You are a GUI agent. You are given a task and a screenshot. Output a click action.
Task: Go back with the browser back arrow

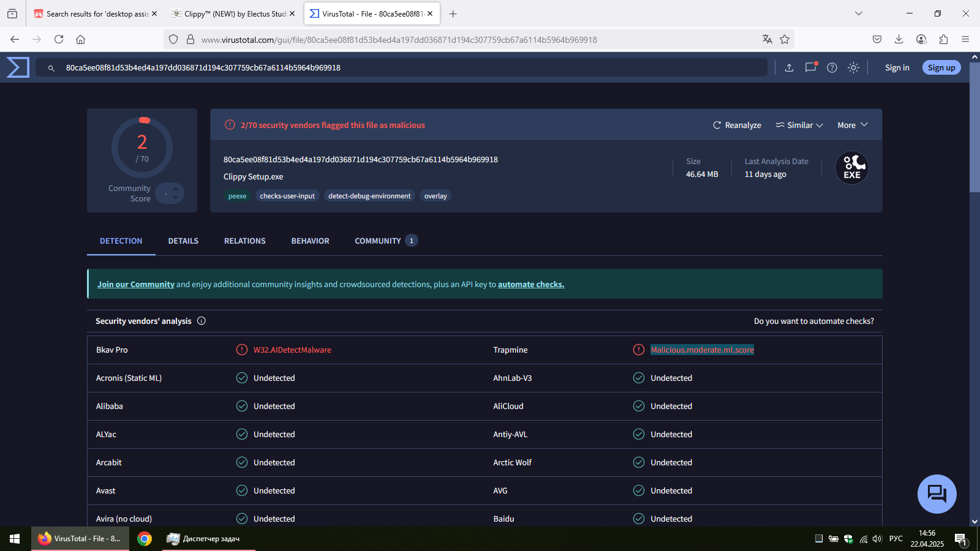click(x=15, y=39)
